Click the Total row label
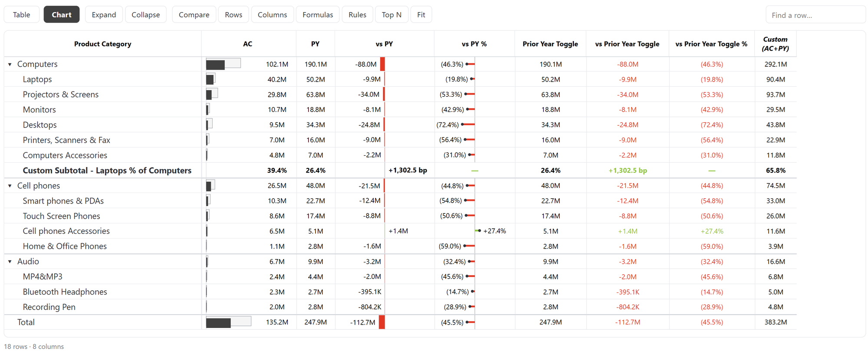 click(26, 322)
